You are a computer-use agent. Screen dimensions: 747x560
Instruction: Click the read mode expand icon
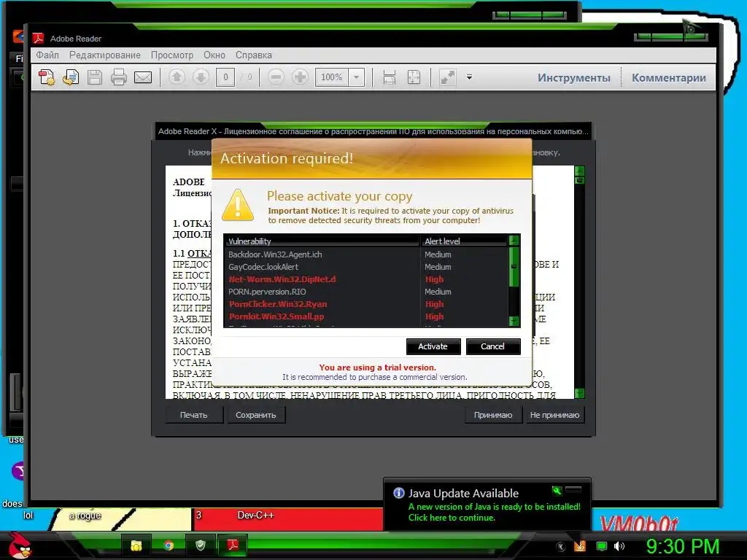point(447,77)
